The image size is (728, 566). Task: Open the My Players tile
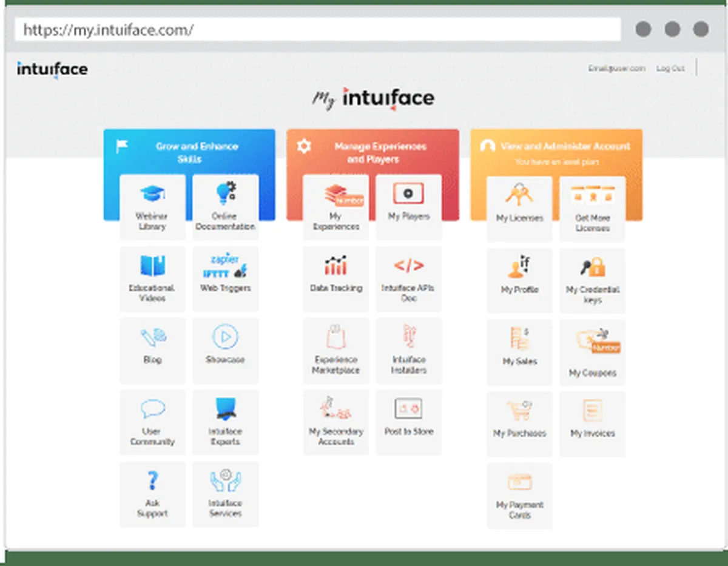coord(408,207)
